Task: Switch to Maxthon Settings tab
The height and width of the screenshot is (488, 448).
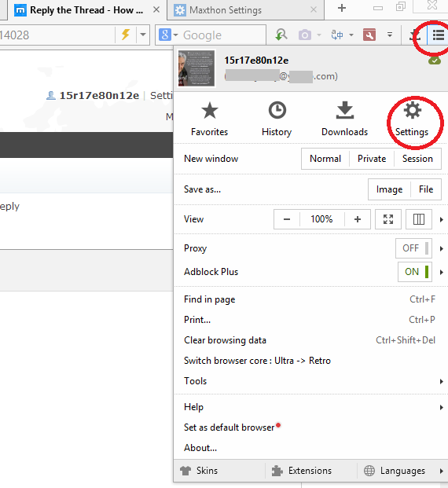Action: (246, 10)
